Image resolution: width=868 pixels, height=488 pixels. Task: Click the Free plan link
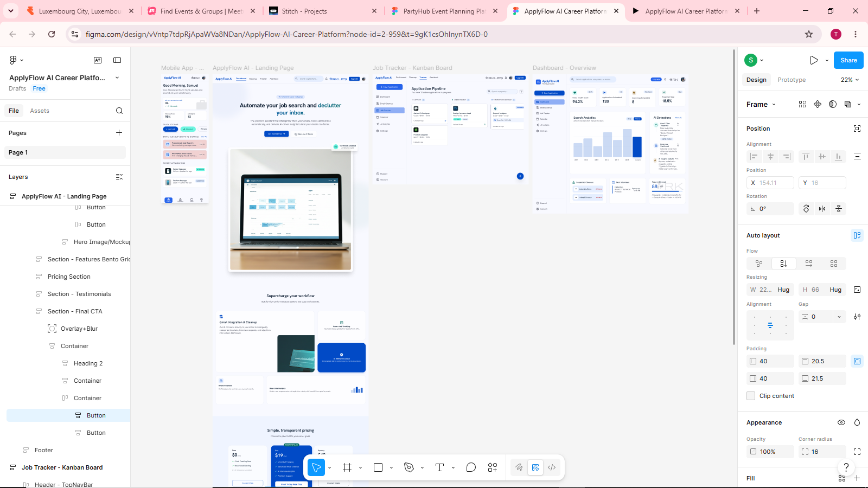(x=39, y=88)
